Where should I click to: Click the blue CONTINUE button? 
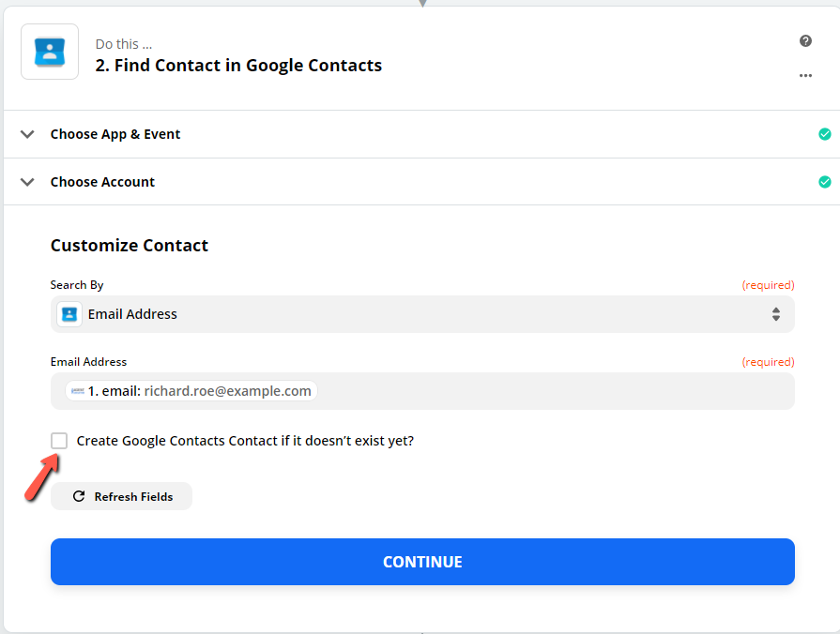point(422,562)
